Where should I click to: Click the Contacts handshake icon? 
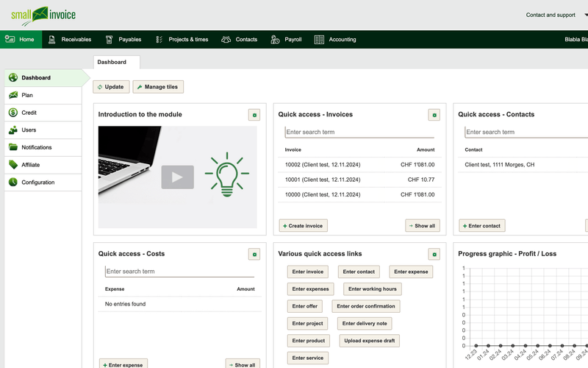[x=226, y=40]
